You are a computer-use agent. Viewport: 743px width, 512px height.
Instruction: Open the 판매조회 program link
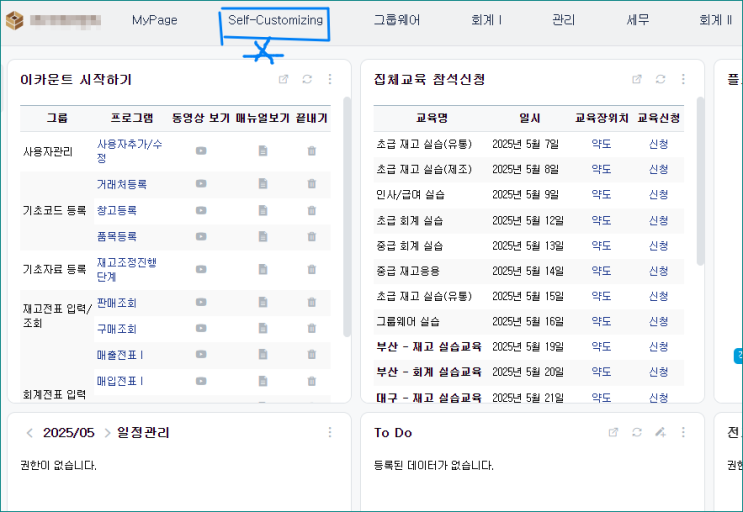point(117,303)
